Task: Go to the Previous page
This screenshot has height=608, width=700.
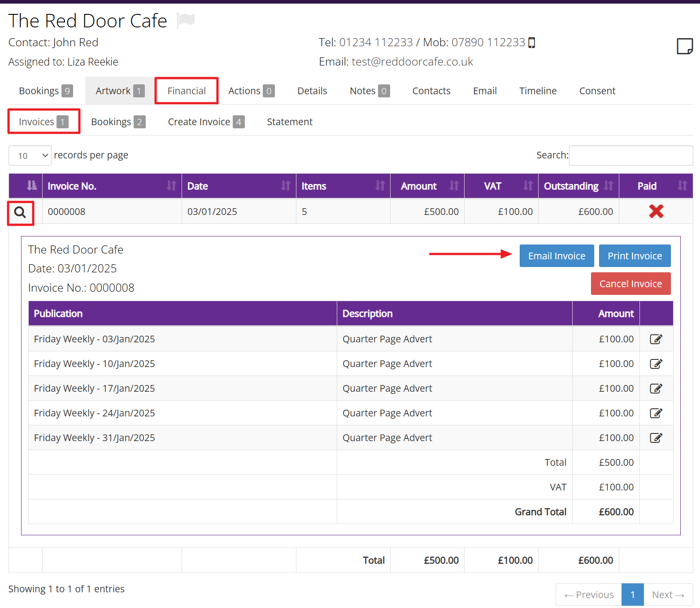Action: coord(589,595)
